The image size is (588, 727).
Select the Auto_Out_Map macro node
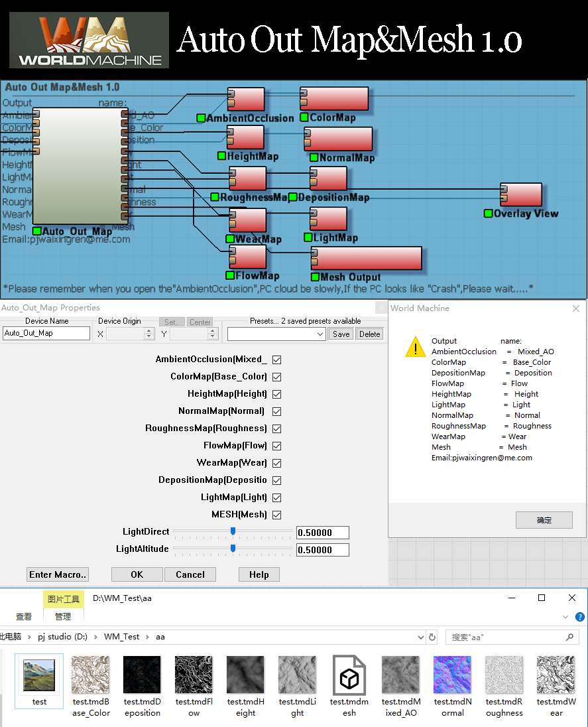pyautogui.click(x=80, y=166)
